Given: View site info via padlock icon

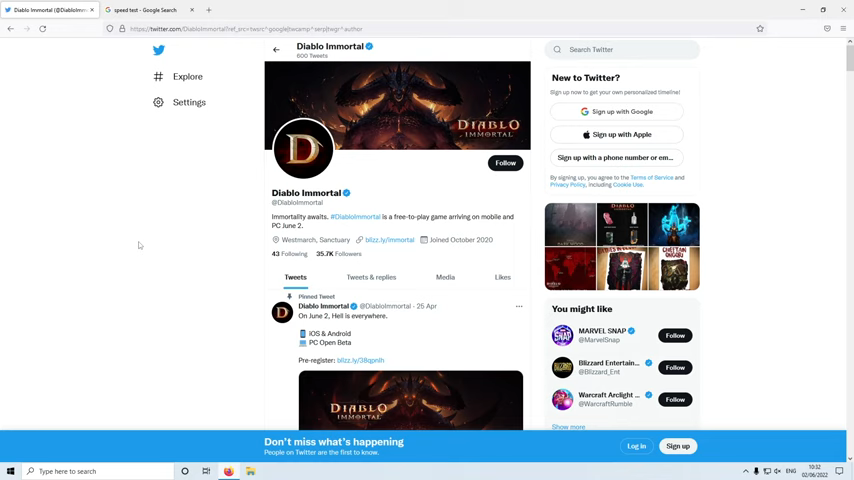Looking at the screenshot, I should tap(122, 29).
